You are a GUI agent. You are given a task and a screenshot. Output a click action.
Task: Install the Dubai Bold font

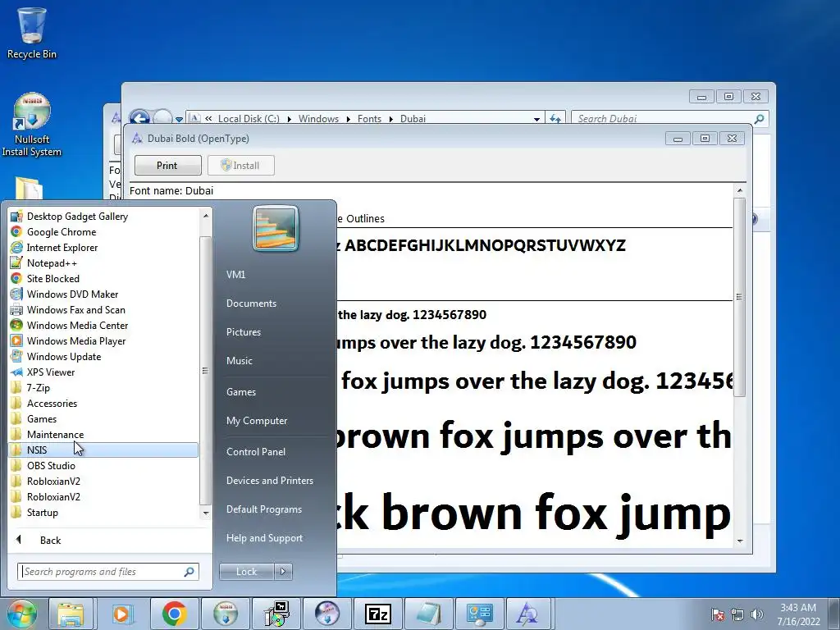(241, 166)
